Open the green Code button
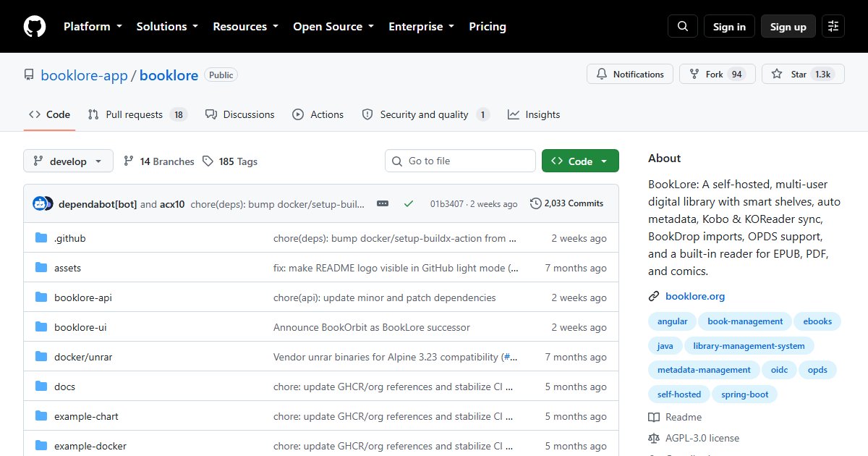 click(580, 161)
